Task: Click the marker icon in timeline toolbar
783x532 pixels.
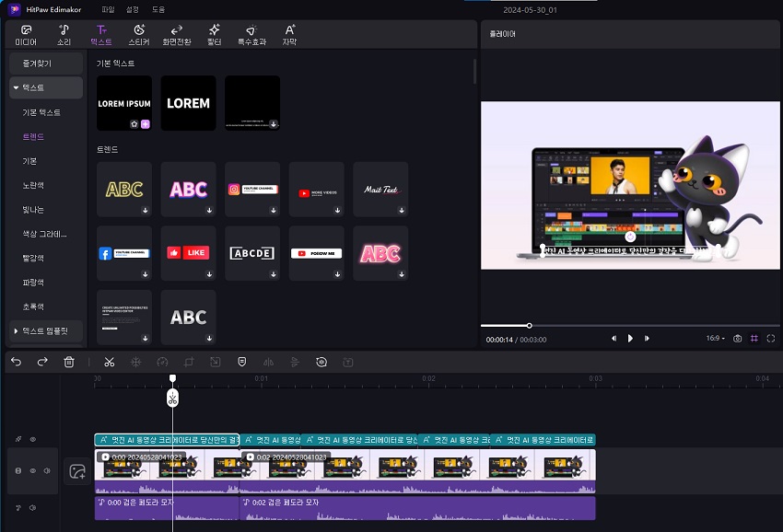Action: (241, 363)
